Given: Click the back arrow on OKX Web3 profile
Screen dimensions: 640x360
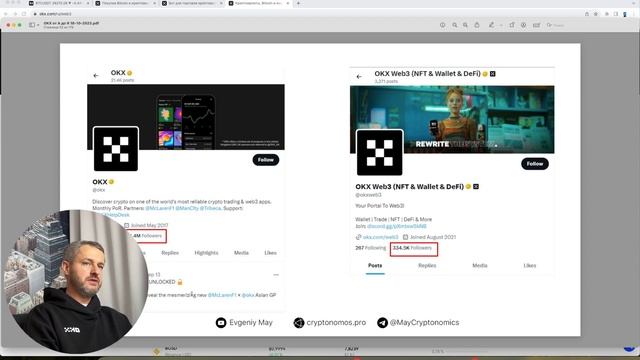Looking at the screenshot, I should [359, 76].
